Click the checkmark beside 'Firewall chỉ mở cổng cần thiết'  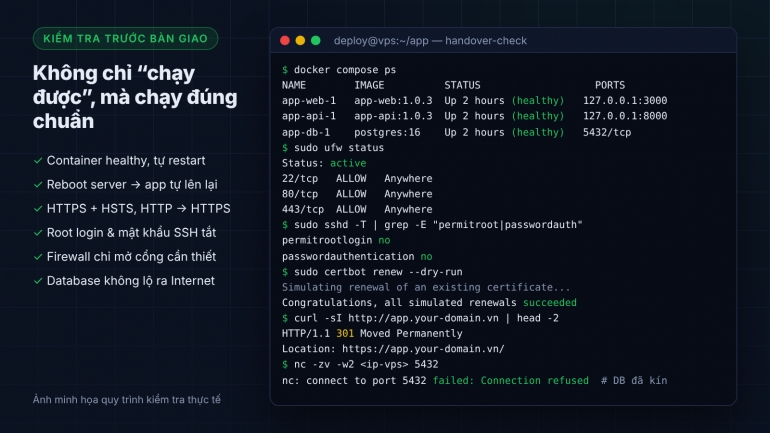point(38,257)
